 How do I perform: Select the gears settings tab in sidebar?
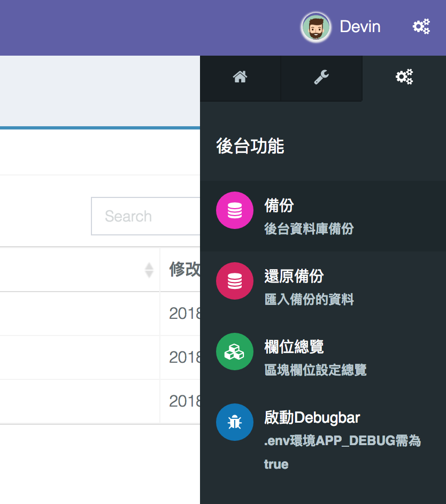(404, 78)
